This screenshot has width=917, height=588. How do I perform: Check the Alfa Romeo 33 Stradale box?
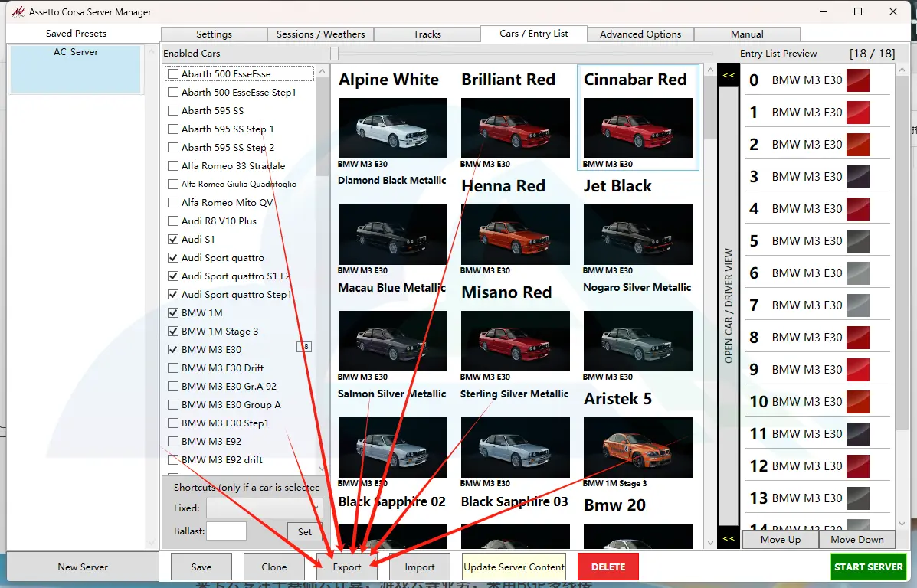[x=173, y=166]
